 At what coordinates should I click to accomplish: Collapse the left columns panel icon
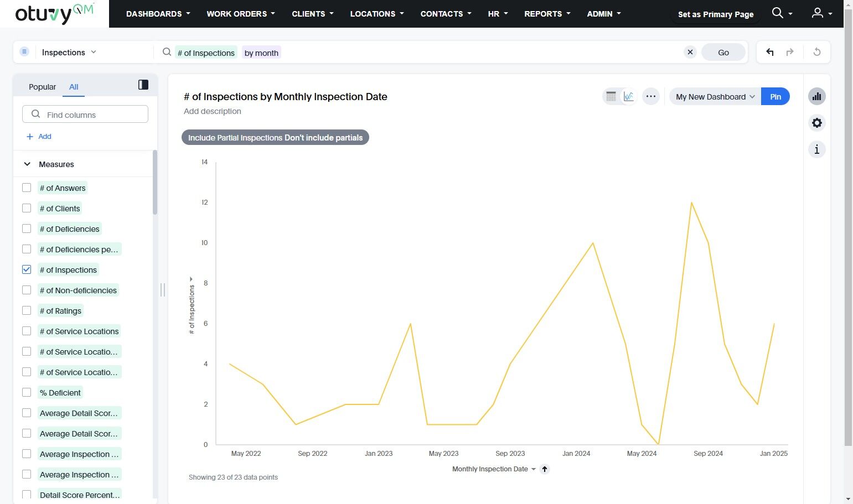[x=143, y=85]
